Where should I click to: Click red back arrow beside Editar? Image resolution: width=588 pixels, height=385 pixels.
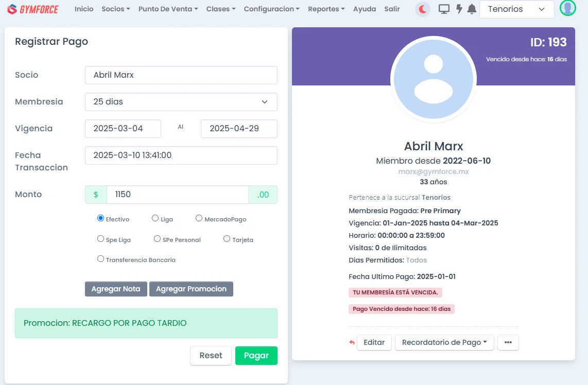click(352, 342)
